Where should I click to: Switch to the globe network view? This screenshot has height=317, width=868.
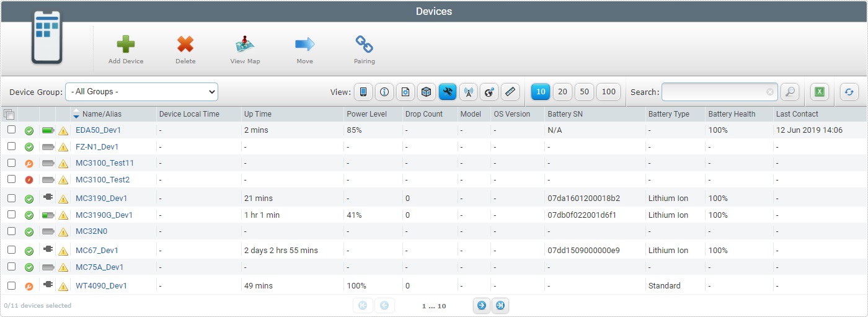[x=489, y=92]
